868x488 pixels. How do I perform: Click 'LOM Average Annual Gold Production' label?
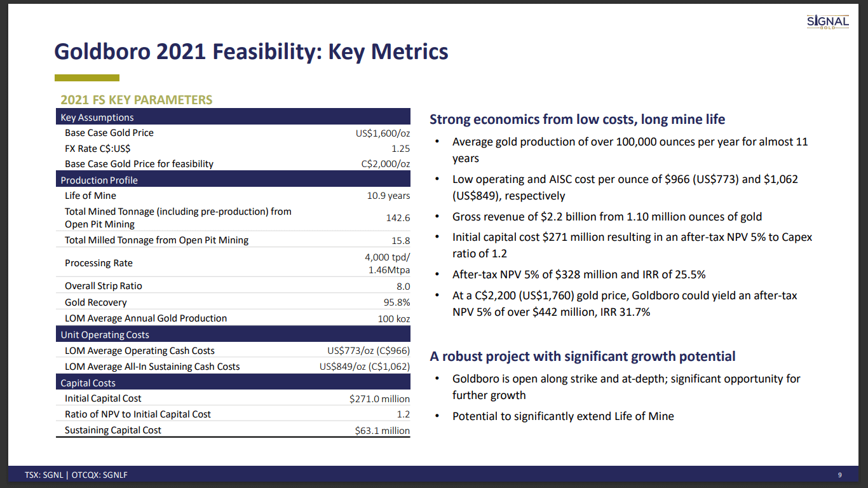[146, 318]
